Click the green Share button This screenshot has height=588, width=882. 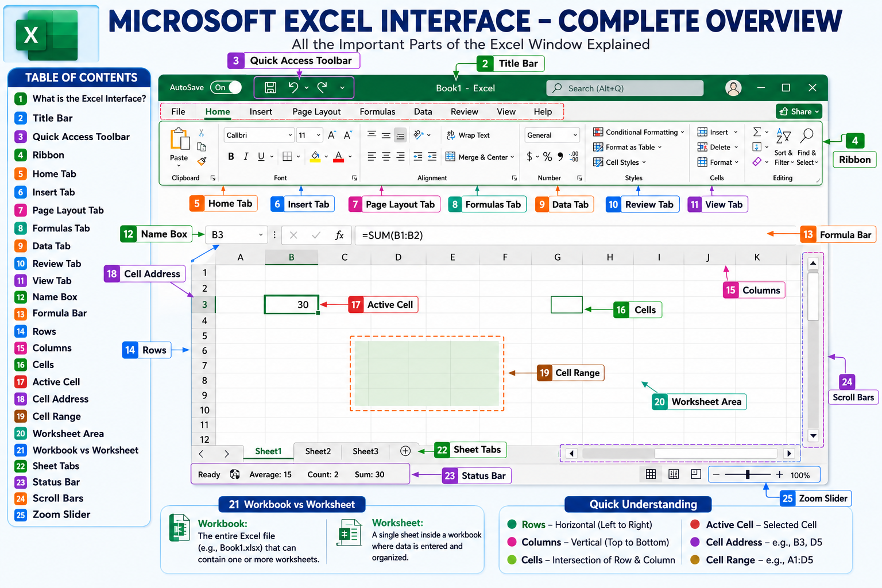(799, 111)
